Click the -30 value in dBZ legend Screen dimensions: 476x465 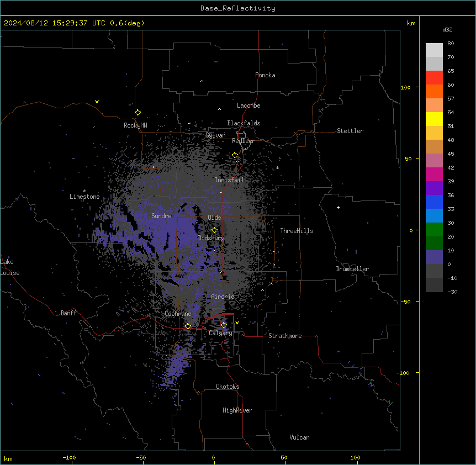[x=452, y=292]
